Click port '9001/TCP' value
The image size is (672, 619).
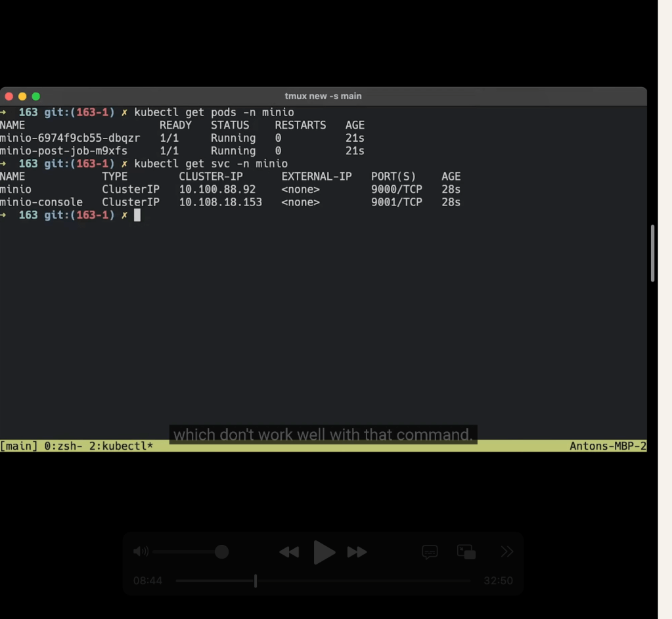396,202
